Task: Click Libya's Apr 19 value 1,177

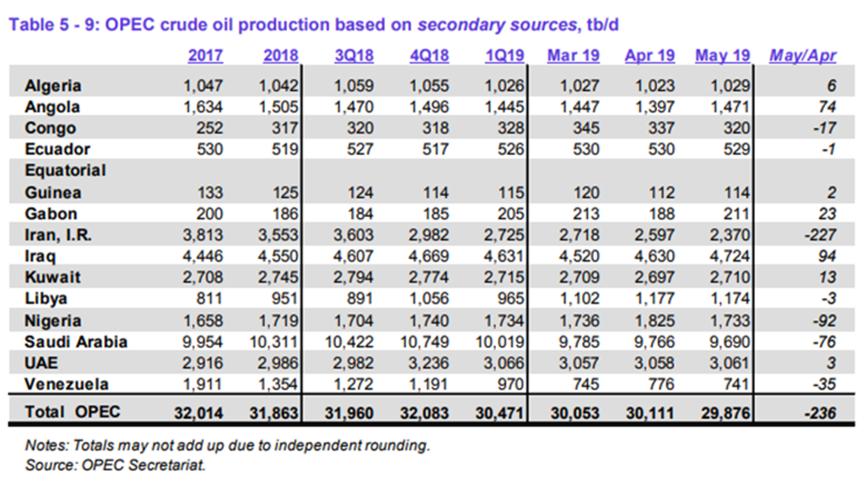Action: 655,299
